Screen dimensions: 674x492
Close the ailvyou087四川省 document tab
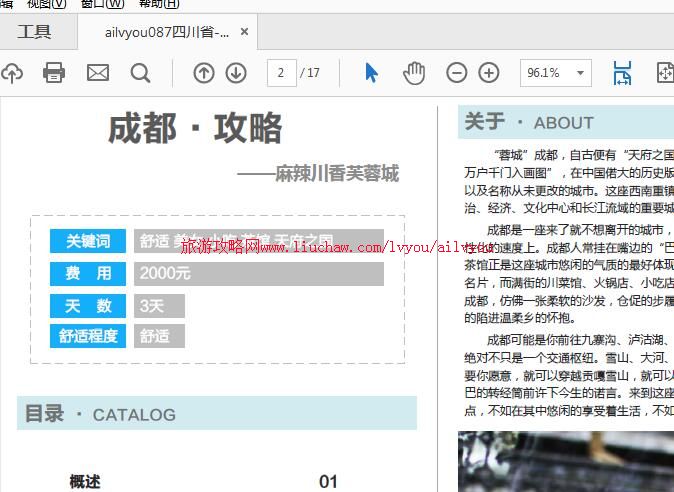click(x=245, y=32)
